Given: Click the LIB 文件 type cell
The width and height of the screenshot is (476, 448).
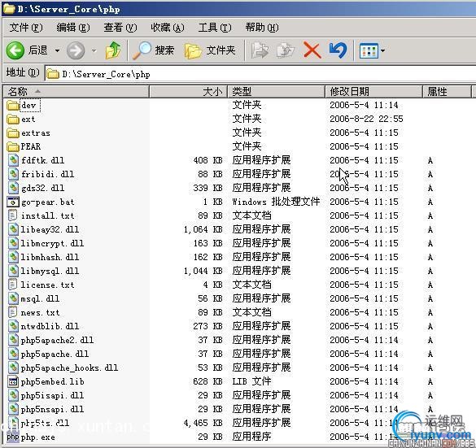Looking at the screenshot, I should (x=251, y=381).
